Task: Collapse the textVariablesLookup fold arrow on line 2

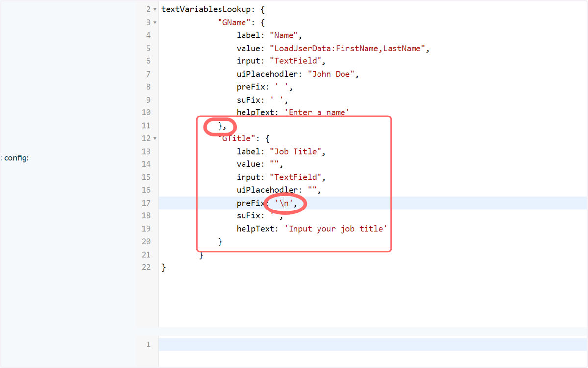Action: coord(155,10)
